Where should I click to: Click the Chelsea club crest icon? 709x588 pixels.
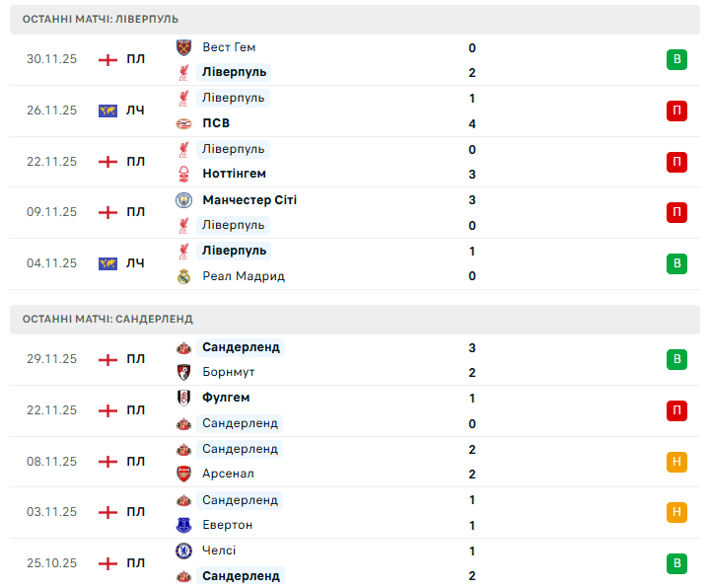click(x=183, y=551)
